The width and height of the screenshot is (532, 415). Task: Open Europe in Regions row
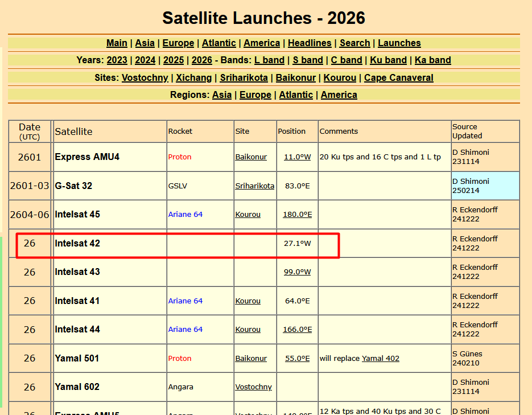[x=255, y=94]
